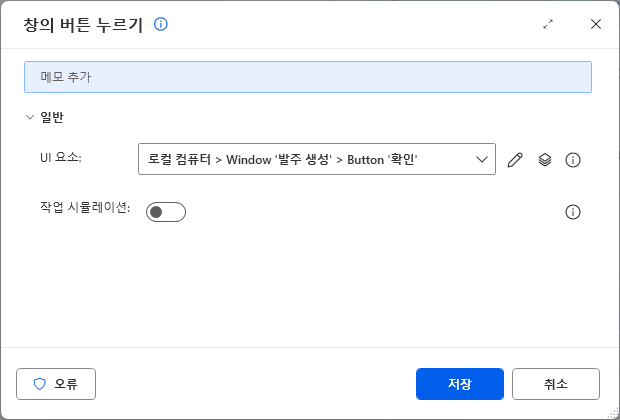This screenshot has width=620, height=420.
Task: Edit UI element with the pencil icon
Action: tap(515, 160)
